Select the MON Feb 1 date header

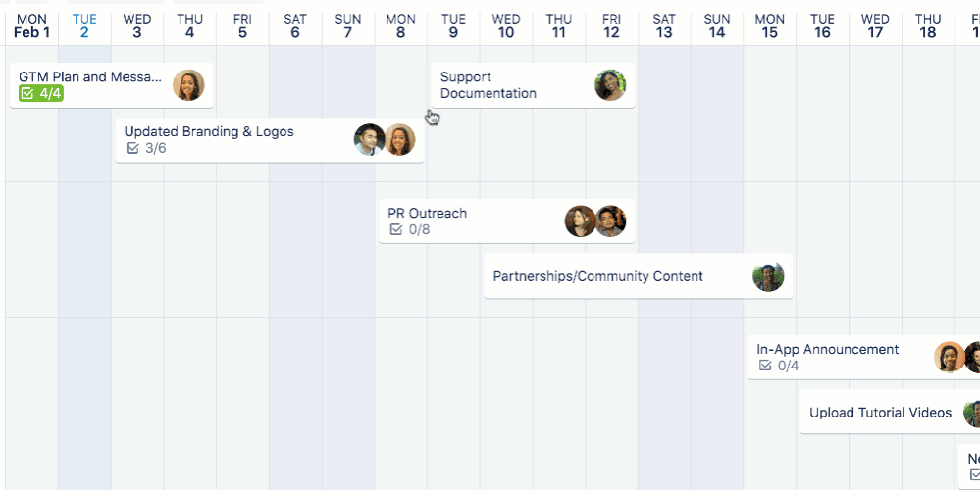pos(31,25)
